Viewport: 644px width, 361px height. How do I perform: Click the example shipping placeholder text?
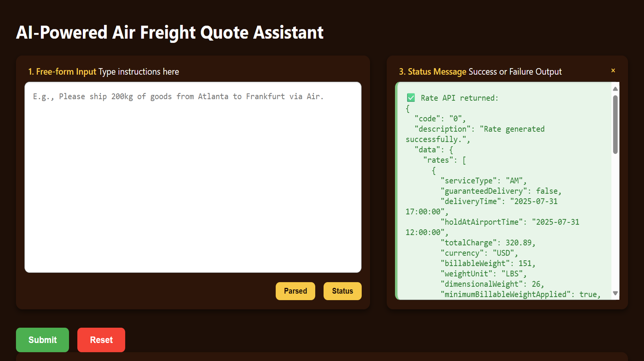(x=178, y=96)
